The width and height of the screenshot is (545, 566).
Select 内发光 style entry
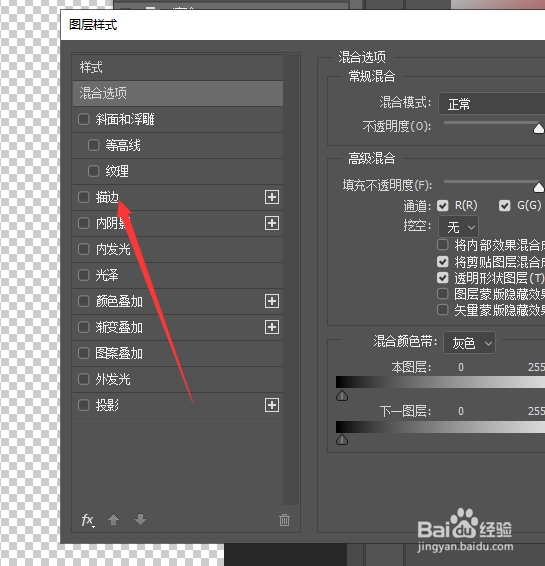(113, 249)
